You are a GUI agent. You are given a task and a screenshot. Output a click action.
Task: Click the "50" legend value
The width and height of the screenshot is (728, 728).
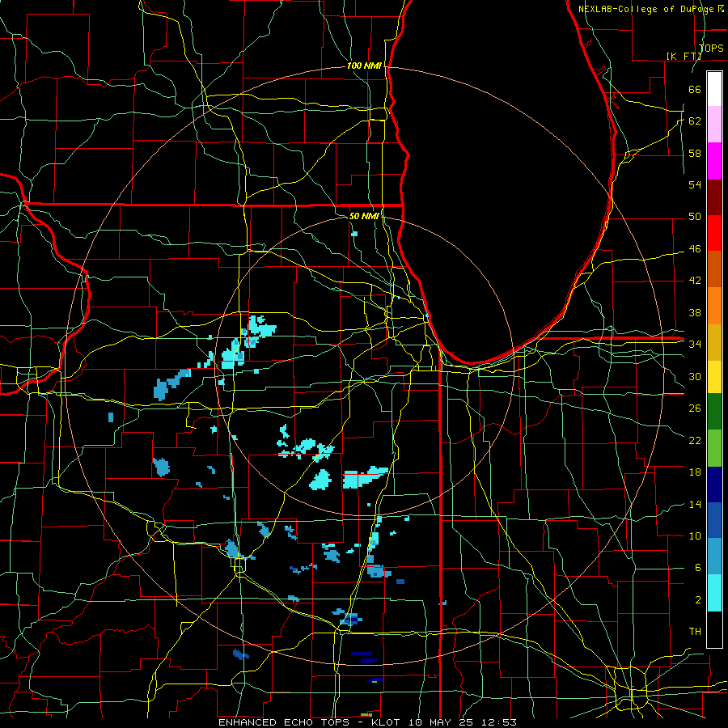[695, 217]
